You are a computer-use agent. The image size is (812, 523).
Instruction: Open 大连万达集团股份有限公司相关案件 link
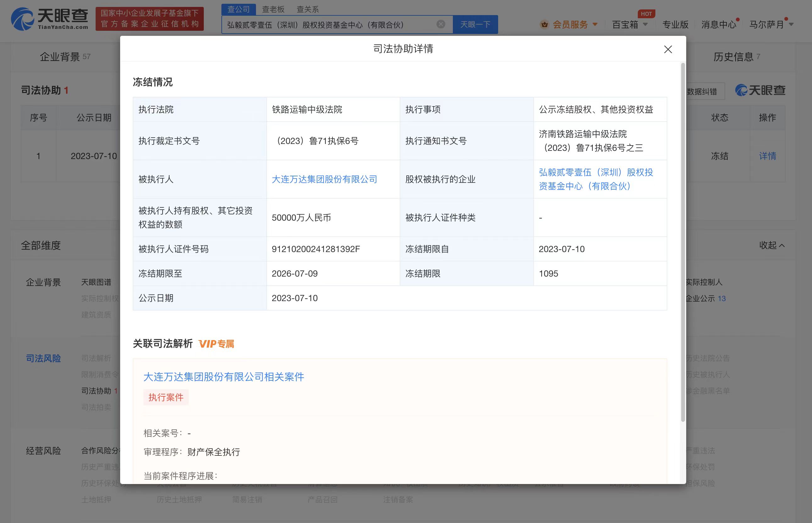[x=224, y=377]
